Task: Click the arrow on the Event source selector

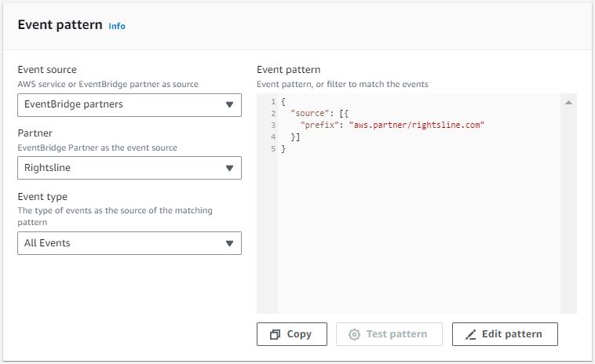Action: 229,104
